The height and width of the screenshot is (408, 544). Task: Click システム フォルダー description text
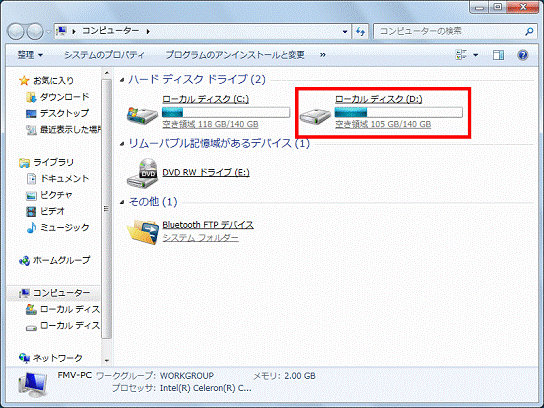coord(200,238)
